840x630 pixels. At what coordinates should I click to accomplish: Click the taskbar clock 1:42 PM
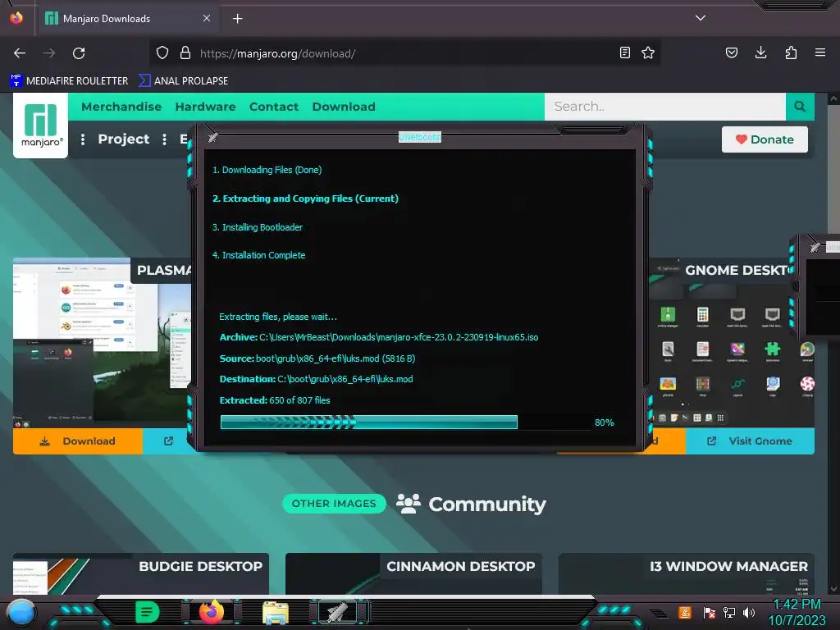click(797, 605)
